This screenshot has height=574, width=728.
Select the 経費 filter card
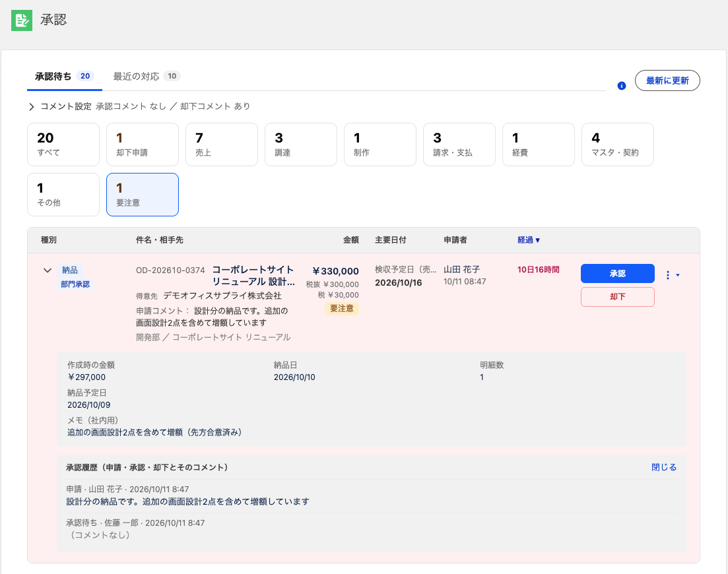(539, 144)
